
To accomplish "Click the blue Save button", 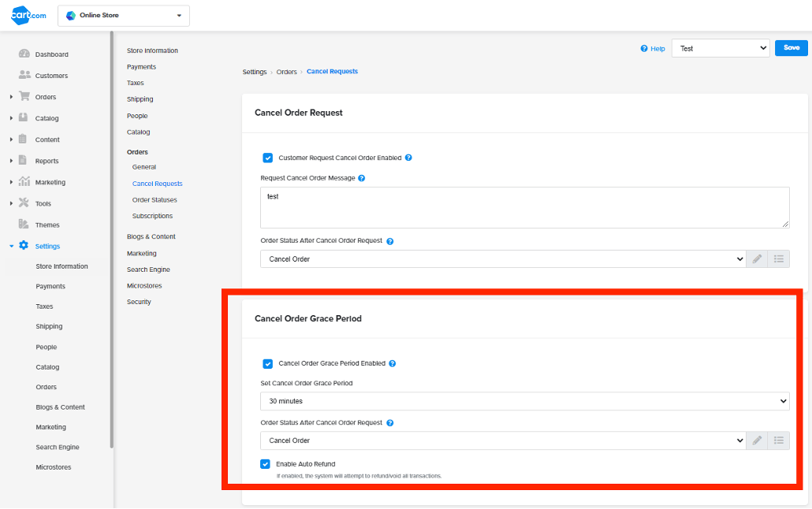I will click(791, 48).
